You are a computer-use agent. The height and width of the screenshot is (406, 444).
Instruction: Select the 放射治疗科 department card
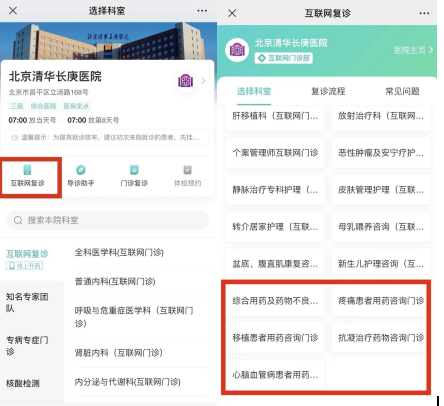pos(381,117)
